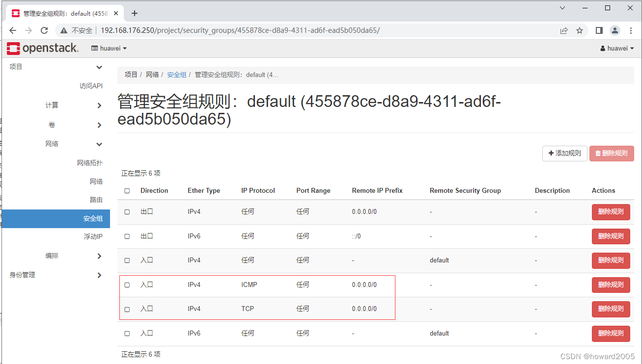Open 浮动IP in the sidebar
The image size is (642, 364).
[93, 236]
